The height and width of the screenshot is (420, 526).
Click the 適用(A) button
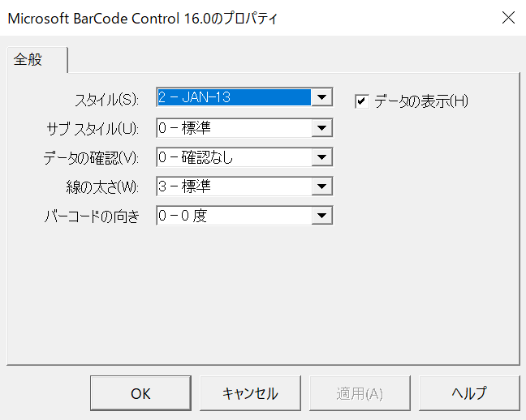coord(360,393)
